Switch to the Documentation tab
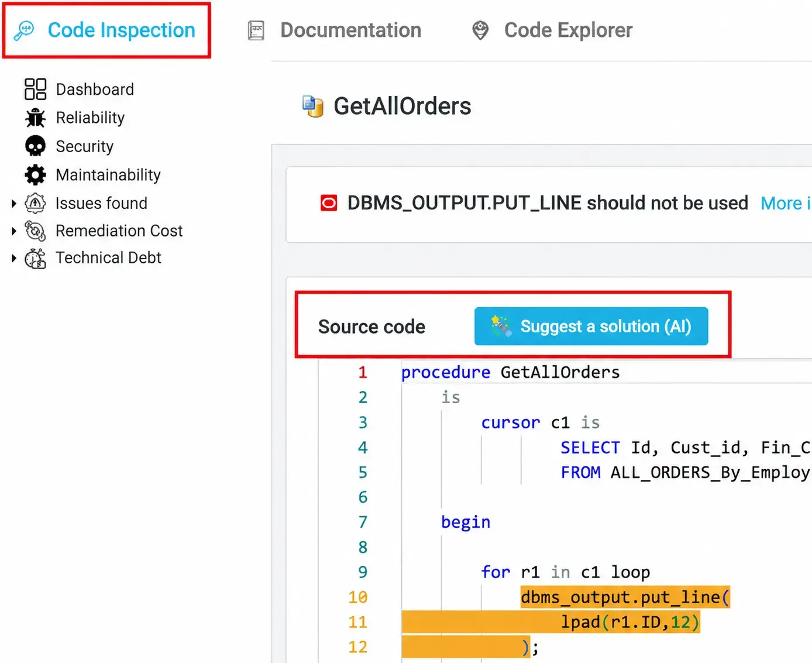 coord(334,30)
